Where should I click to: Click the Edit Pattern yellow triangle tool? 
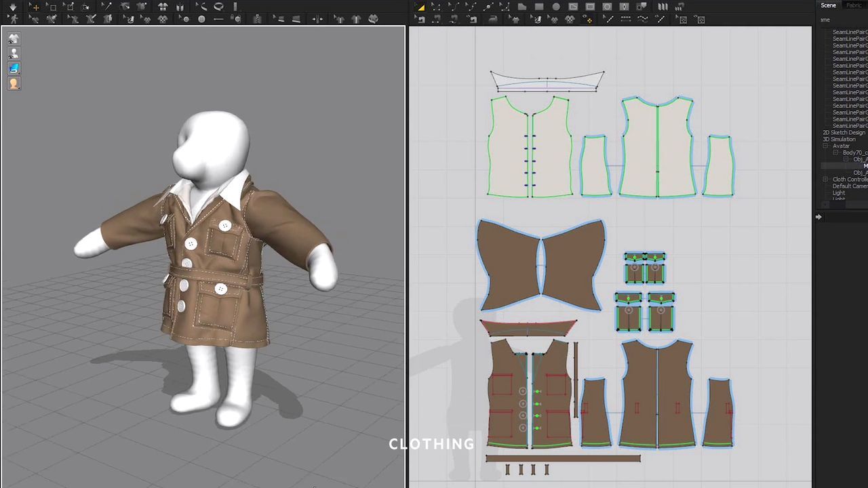(420, 7)
